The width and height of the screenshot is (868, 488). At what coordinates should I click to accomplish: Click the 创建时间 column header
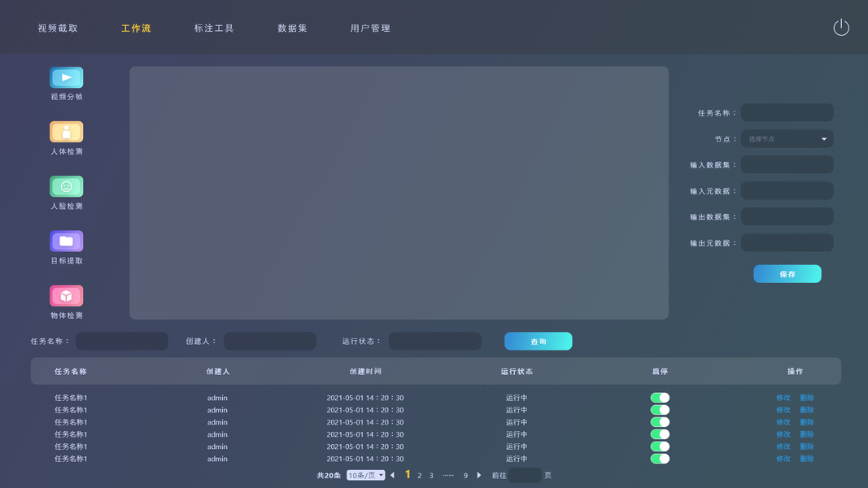pos(365,371)
